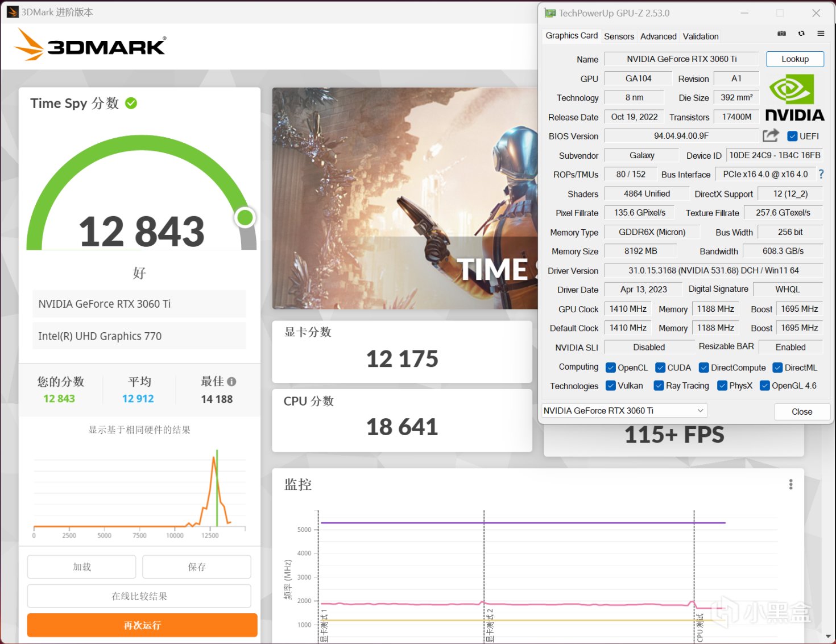Click the BIOS Version field 94.04.94.00.9F
Viewport: 836px width, 644px height.
click(681, 136)
